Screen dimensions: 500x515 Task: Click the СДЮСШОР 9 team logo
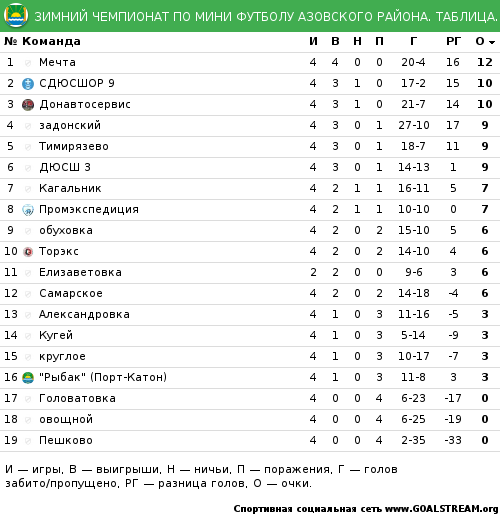[28, 84]
